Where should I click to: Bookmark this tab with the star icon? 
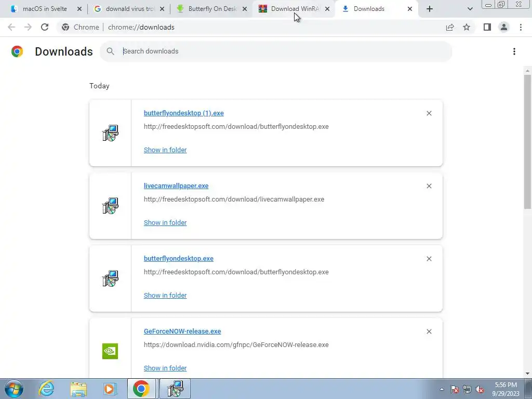467,27
